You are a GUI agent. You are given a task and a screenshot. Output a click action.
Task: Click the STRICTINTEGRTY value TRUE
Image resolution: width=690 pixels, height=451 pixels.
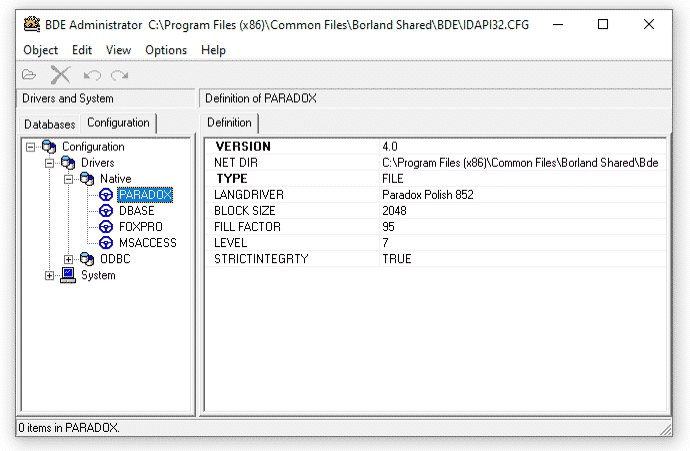522,259
